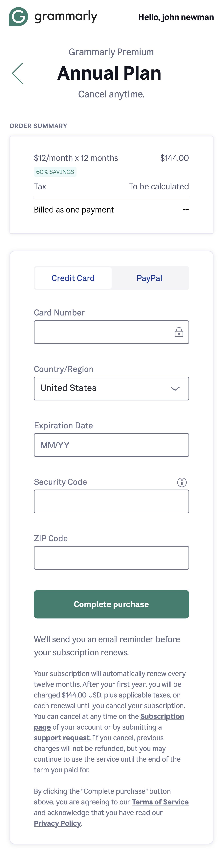Switch to the PayPal payment tab
This screenshot has height=868, width=223.
pyautogui.click(x=150, y=278)
